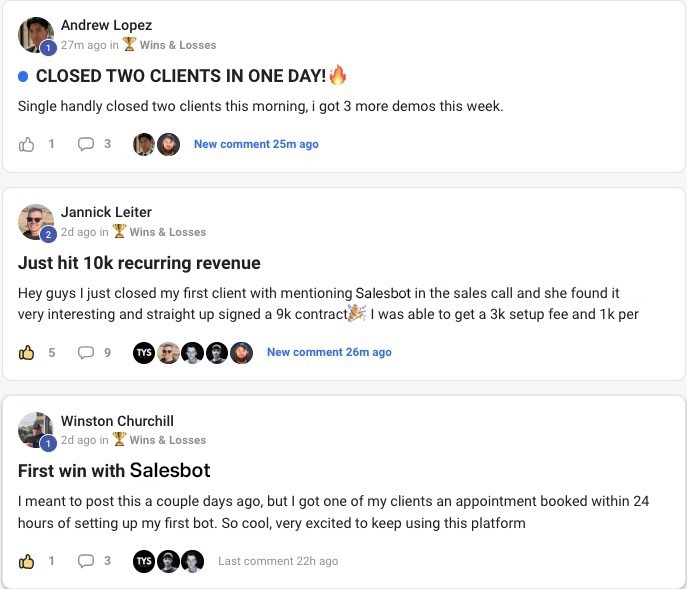
Task: Like Andrew Lopez's post with thumbs-up icon
Action: (x=26, y=144)
